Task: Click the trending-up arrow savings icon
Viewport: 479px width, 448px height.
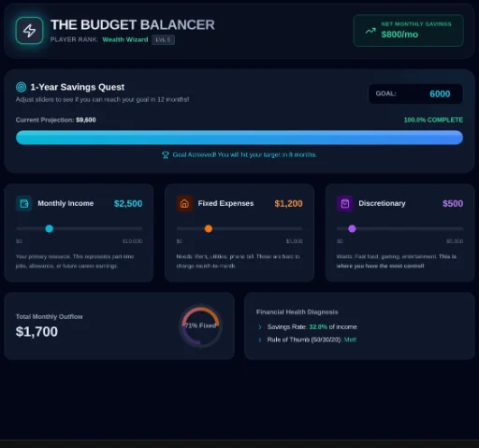Action: tap(370, 31)
